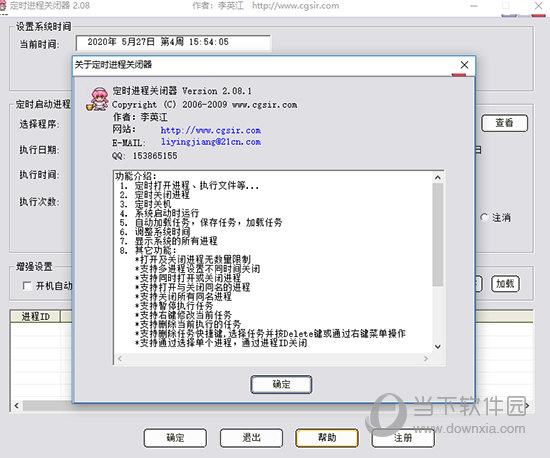Screen dimensions: 550x458
Task: Click the app icon in main title bar
Action: pyautogui.click(x=3, y=7)
